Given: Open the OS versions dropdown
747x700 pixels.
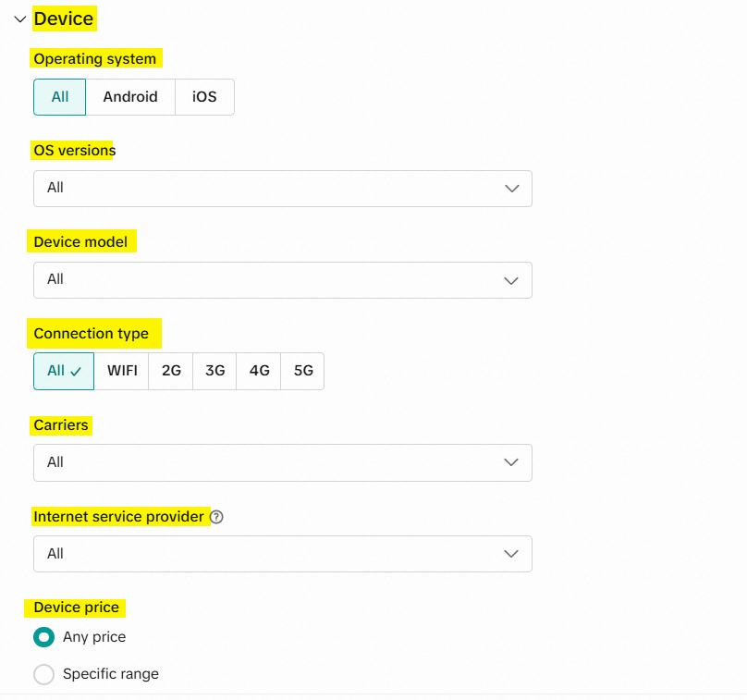Looking at the screenshot, I should tap(282, 188).
